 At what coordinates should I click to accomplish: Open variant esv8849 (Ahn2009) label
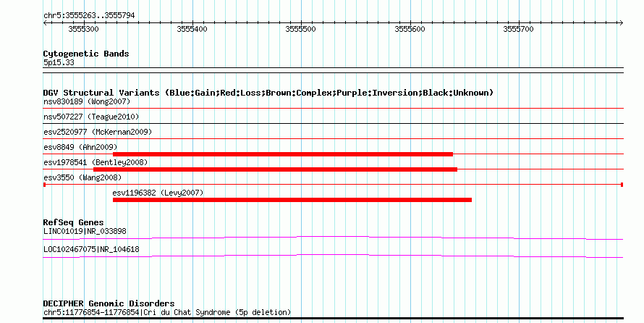[x=80, y=147]
